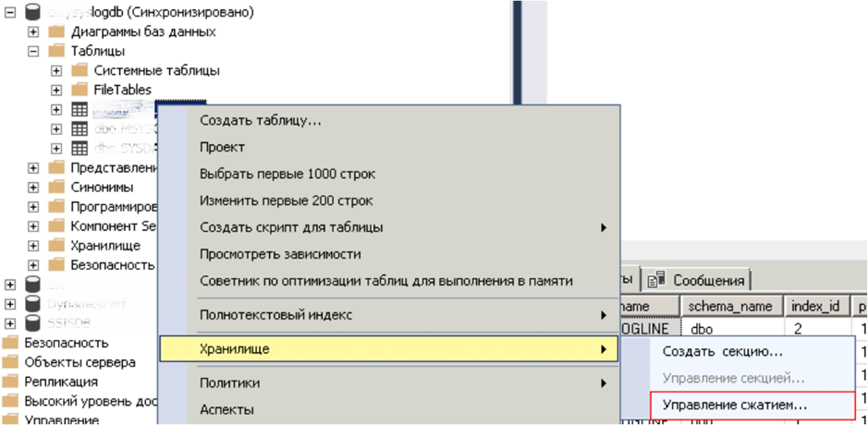Screen dimensions: 868x425
Task: Click the Объекты сервера folder icon
Action: [x=11, y=362]
